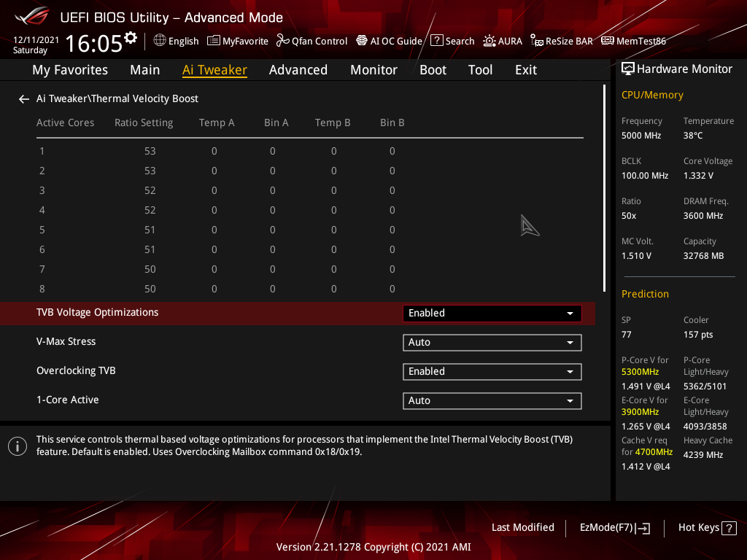
Task: Open MyFavorite list icon
Action: pos(214,41)
